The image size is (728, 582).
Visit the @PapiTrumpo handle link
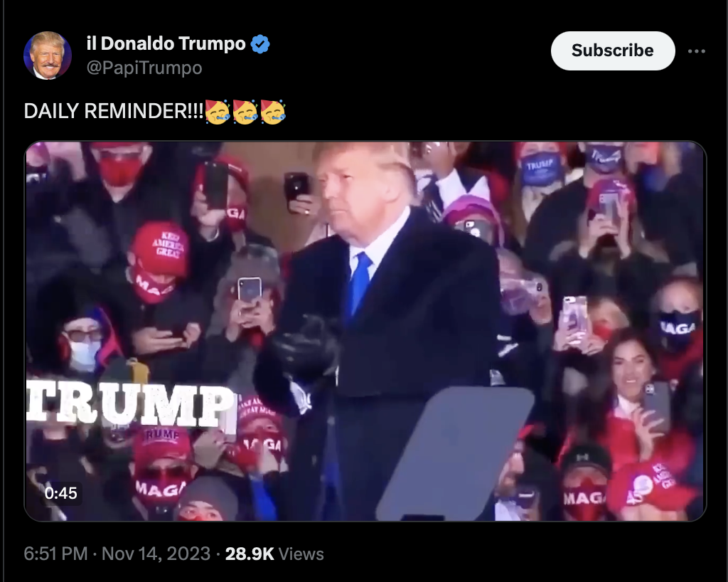point(144,68)
